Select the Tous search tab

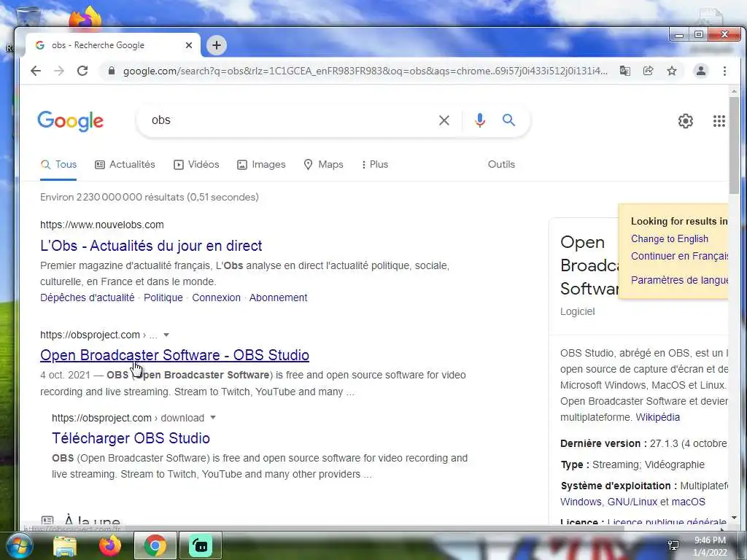[x=58, y=164]
